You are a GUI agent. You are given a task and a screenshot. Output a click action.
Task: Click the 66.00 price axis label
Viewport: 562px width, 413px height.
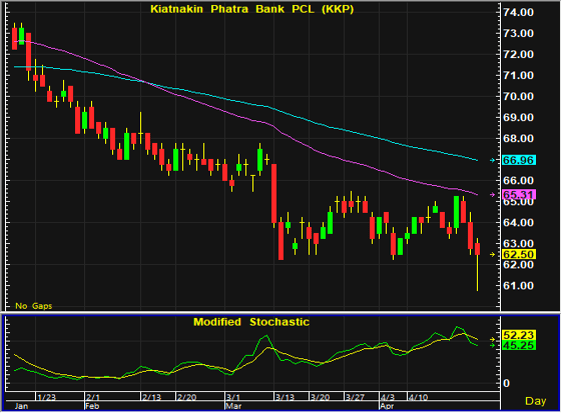pos(518,180)
